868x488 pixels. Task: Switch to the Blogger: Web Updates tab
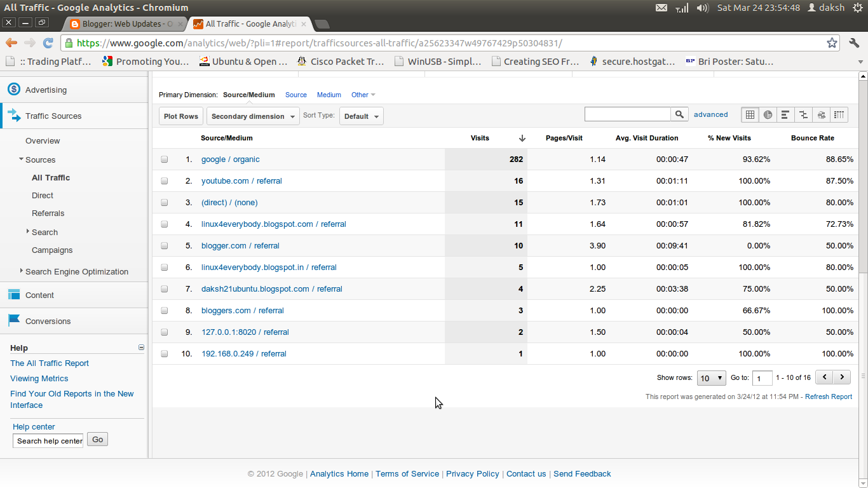click(x=125, y=23)
